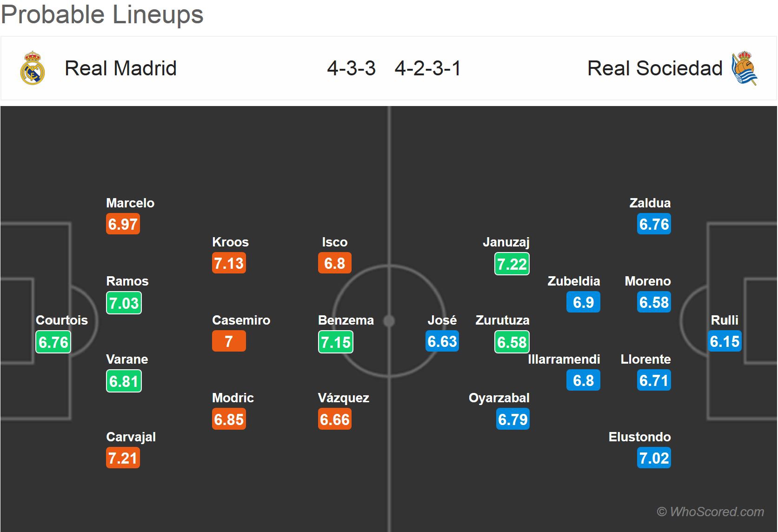Click the Ramos player name
The width and height of the screenshot is (778, 532).
pyautogui.click(x=127, y=281)
